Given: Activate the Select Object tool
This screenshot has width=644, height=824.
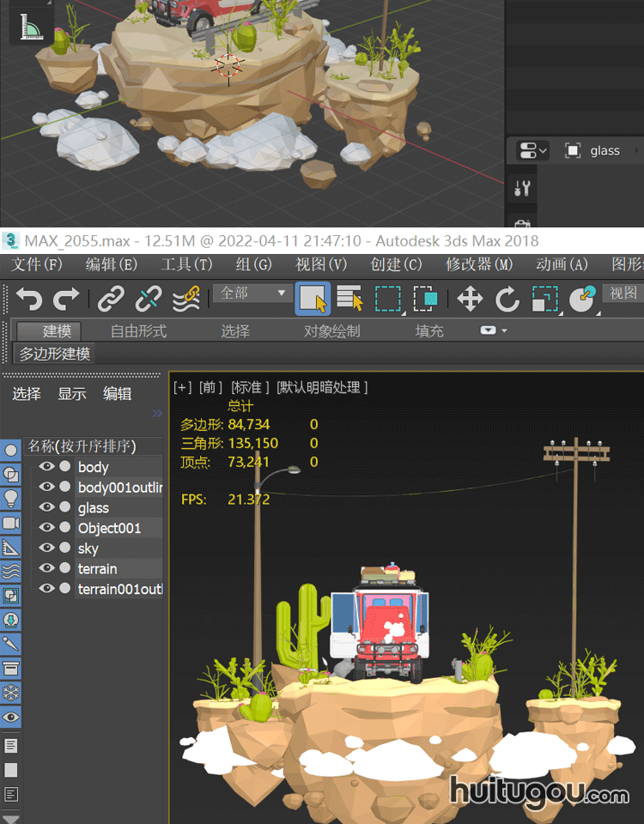Looking at the screenshot, I should tap(313, 299).
